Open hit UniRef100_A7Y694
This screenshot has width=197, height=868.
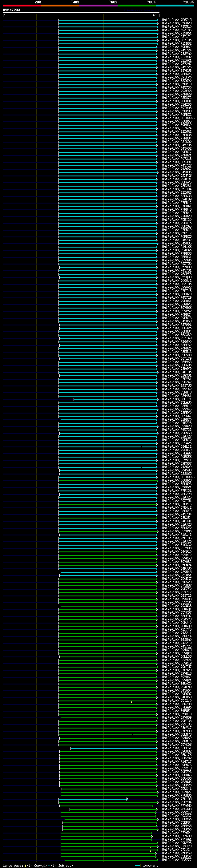tap(176, 833)
